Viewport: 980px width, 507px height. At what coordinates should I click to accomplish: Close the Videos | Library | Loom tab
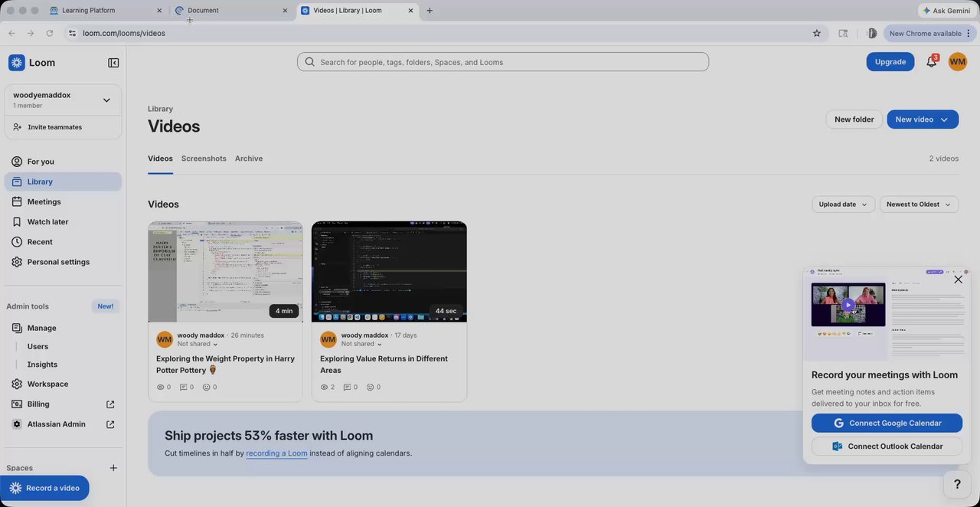click(411, 11)
